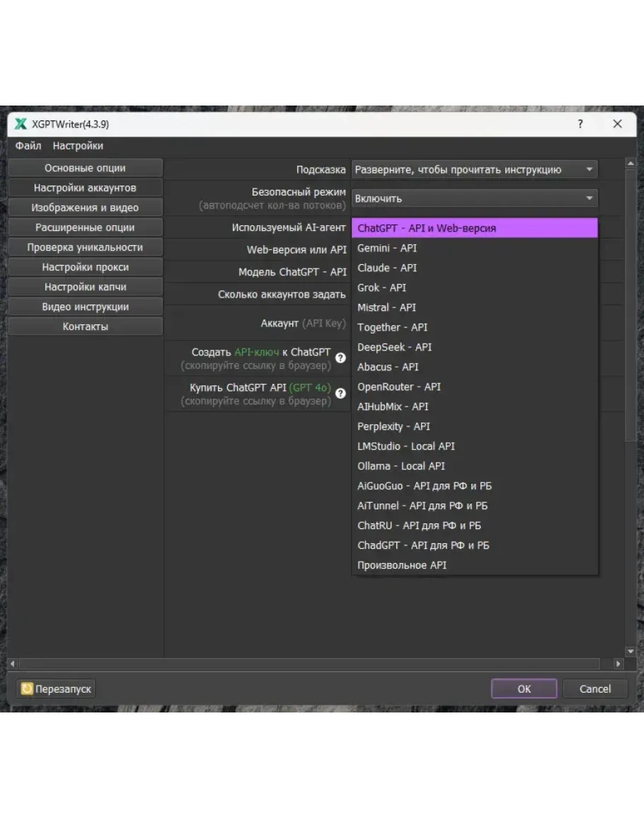This screenshot has height=818, width=644.
Task: Open help icon next to Создать API-ключ
Action: tap(340, 358)
